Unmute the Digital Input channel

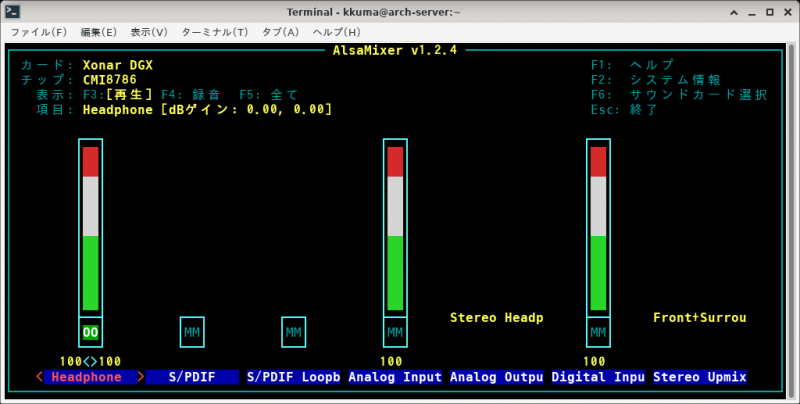coord(598,332)
